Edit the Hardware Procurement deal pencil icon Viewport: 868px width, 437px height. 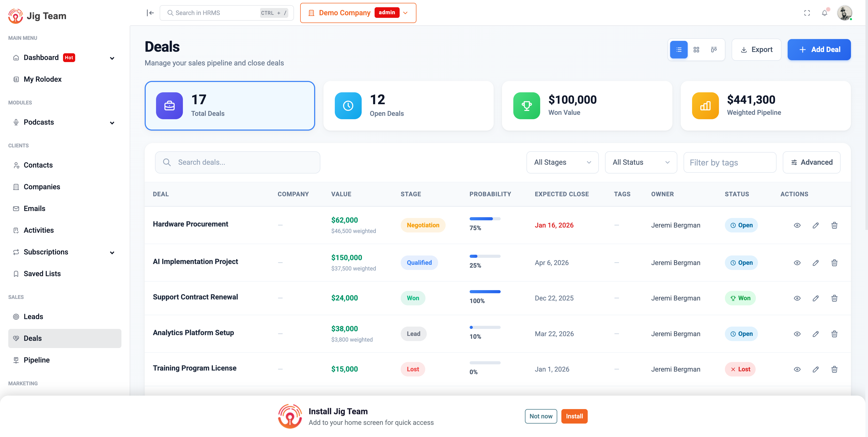(816, 225)
